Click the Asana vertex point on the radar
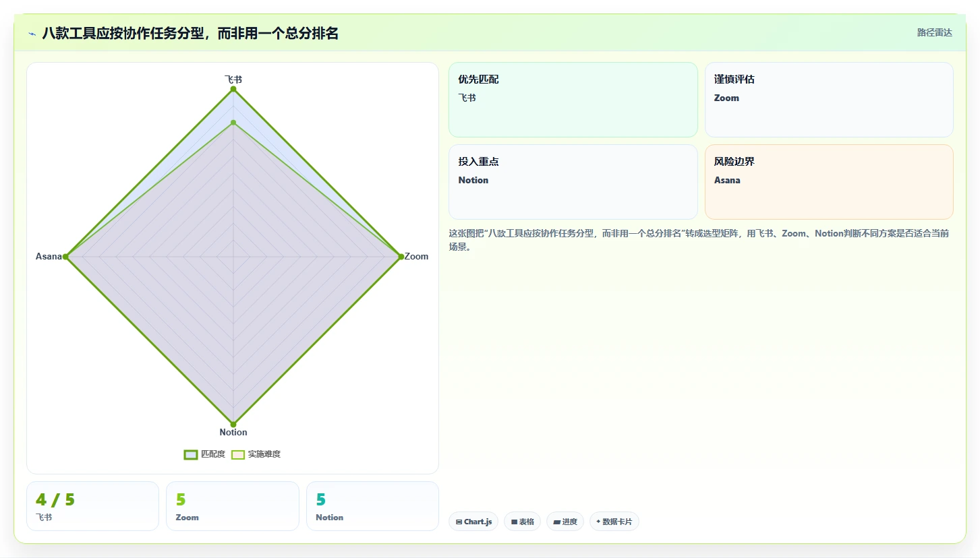This screenshot has height=558, width=980. (65, 257)
